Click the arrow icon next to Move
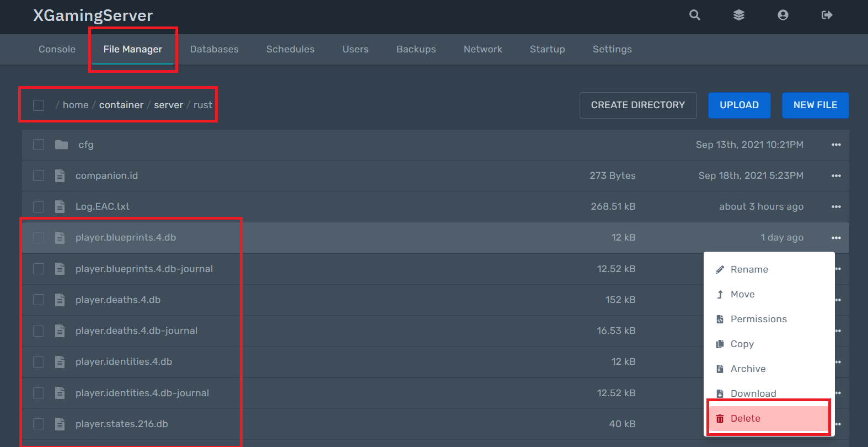The width and height of the screenshot is (868, 447). pos(720,294)
